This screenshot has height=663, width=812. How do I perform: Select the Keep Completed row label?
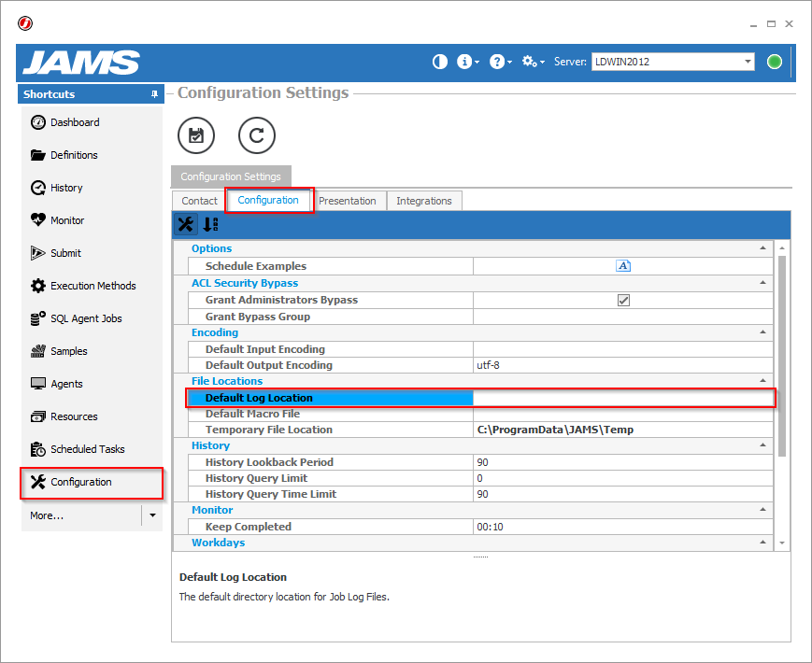(248, 527)
